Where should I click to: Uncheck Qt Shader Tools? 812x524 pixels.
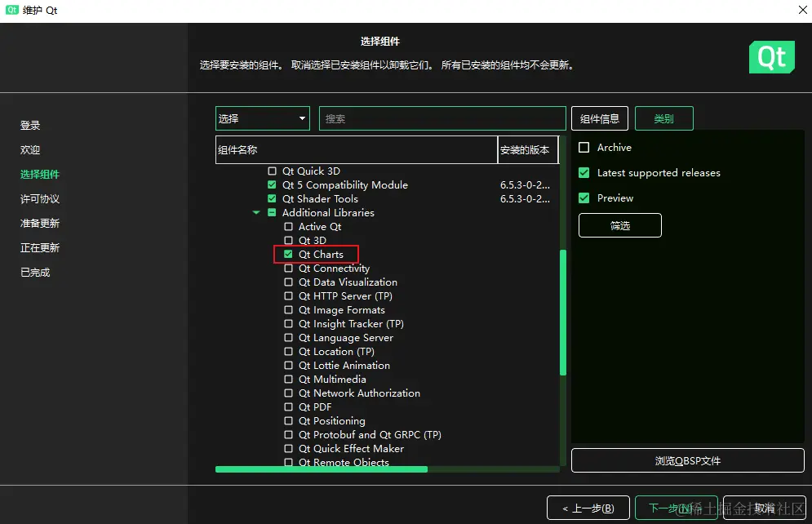(x=272, y=199)
